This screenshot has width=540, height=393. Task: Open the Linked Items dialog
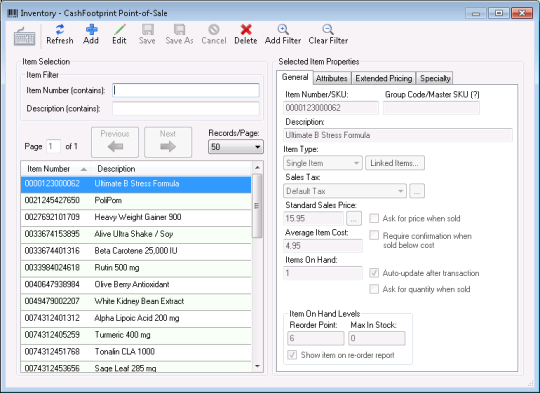[x=395, y=163]
